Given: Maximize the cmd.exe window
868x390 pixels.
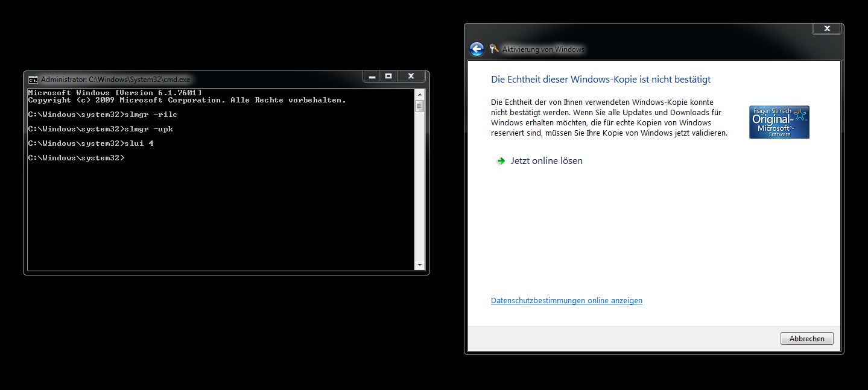Looking at the screenshot, I should tap(388, 77).
